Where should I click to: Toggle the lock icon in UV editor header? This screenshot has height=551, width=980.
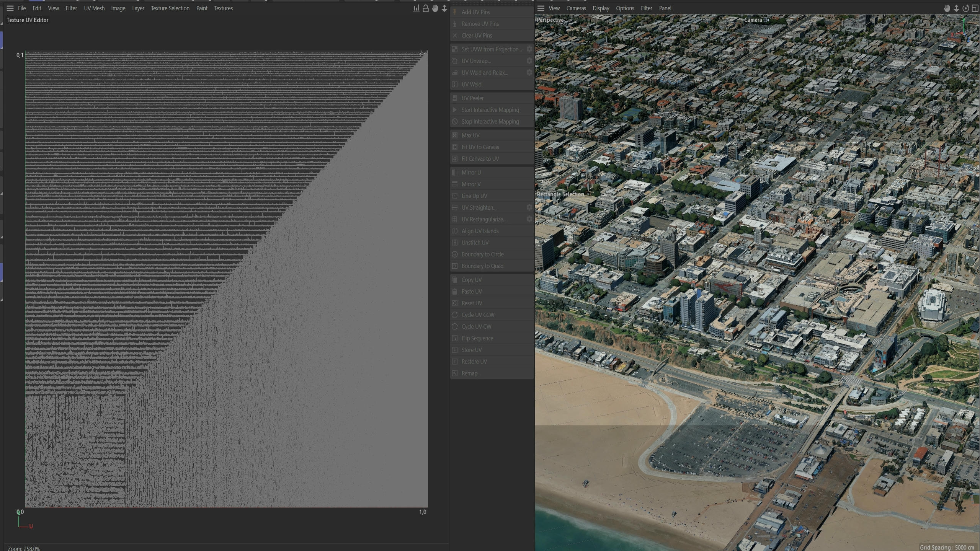(x=425, y=8)
